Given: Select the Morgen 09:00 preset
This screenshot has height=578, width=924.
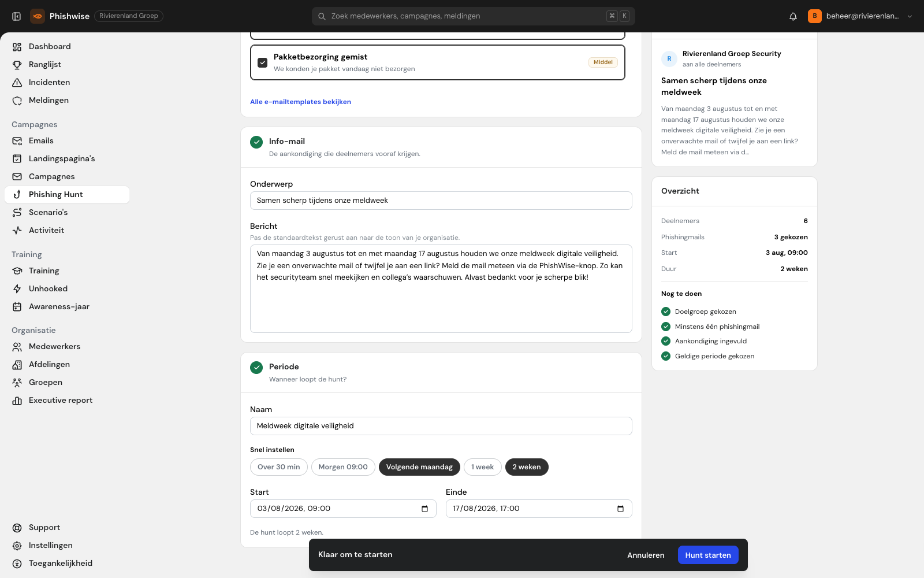Looking at the screenshot, I should (343, 467).
